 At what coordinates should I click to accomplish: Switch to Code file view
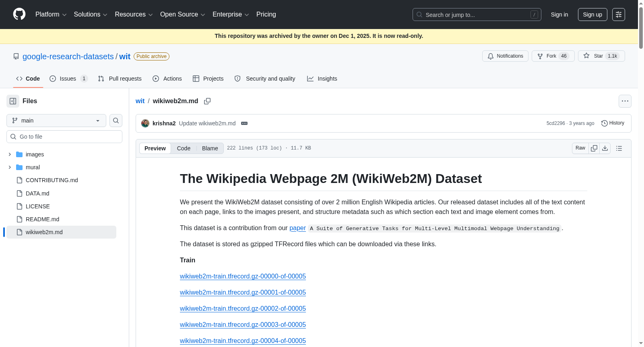tap(184, 148)
